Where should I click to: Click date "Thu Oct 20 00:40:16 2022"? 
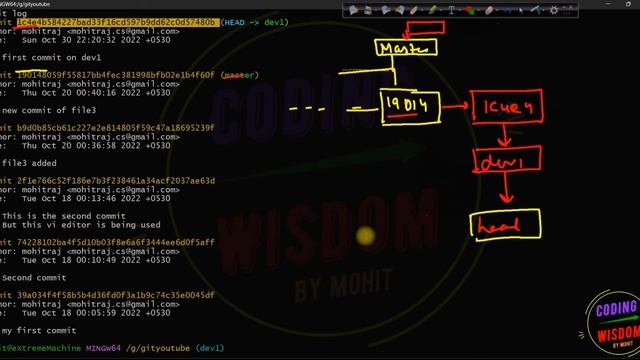coord(81,93)
